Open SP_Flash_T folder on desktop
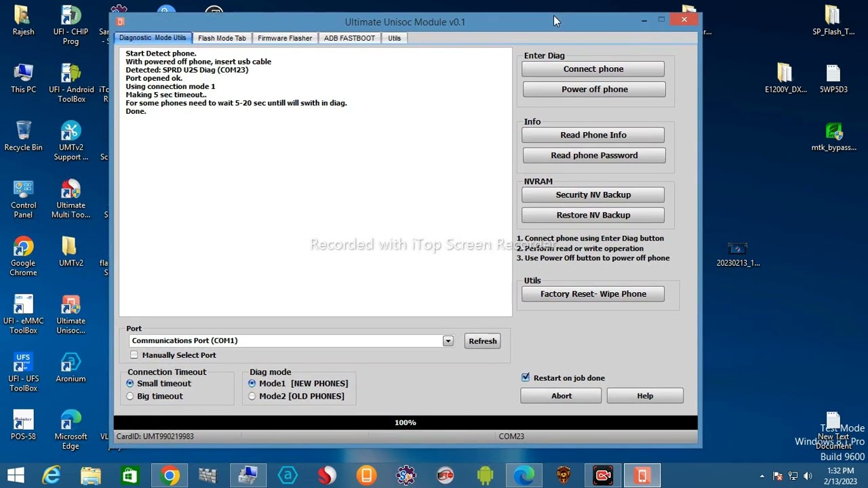The height and width of the screenshot is (488, 868). [833, 20]
